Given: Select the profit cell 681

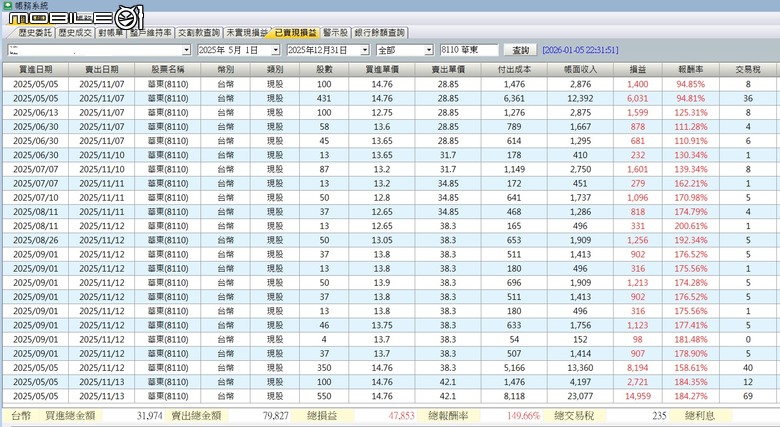Looking at the screenshot, I should pos(638,141).
